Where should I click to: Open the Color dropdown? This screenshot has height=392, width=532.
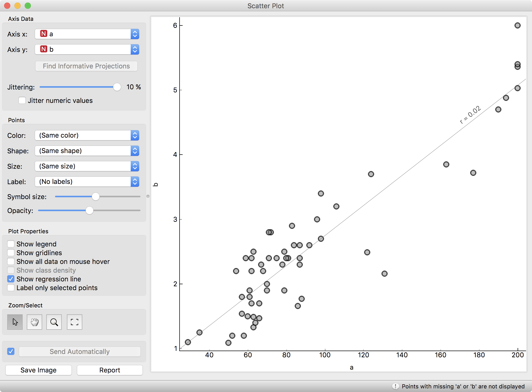click(x=135, y=135)
